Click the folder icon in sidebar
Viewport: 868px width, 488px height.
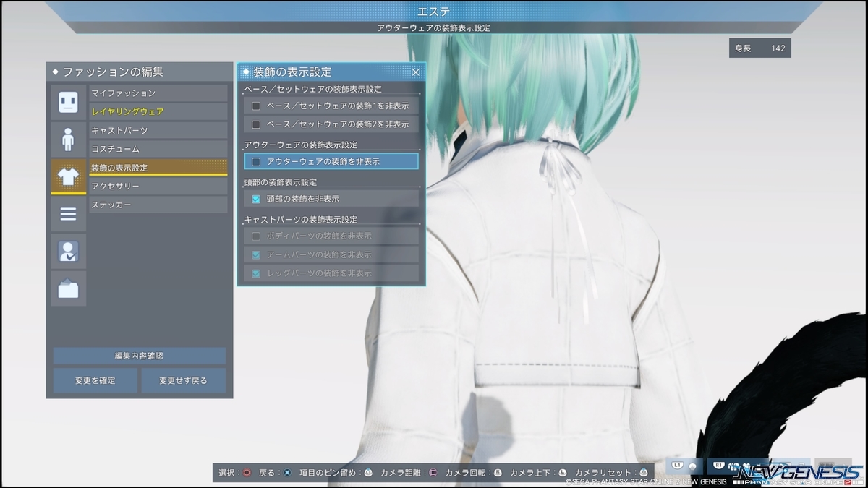coord(68,288)
